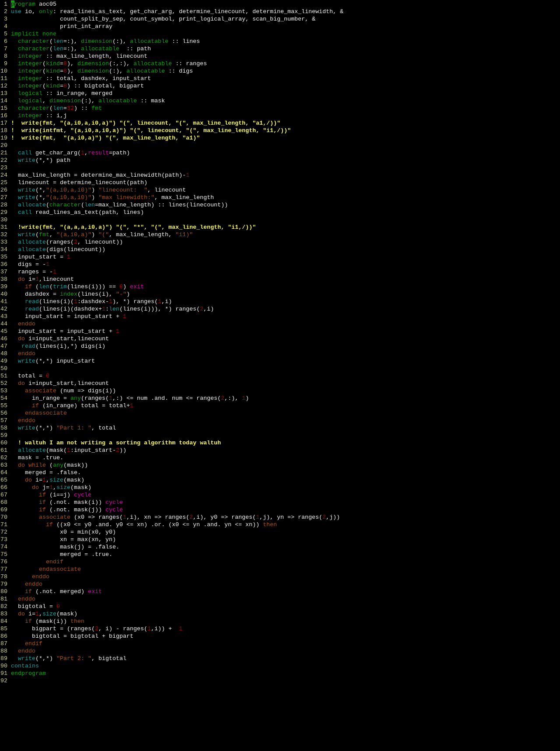Click 'associate (num => digs(i))'
This screenshot has width=560, height=751.
tap(70, 391)
